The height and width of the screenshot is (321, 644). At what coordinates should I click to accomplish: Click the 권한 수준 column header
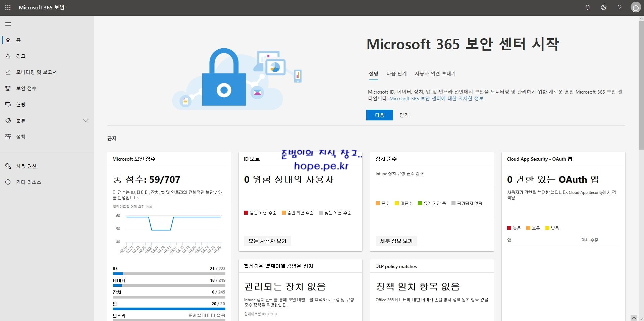point(590,240)
